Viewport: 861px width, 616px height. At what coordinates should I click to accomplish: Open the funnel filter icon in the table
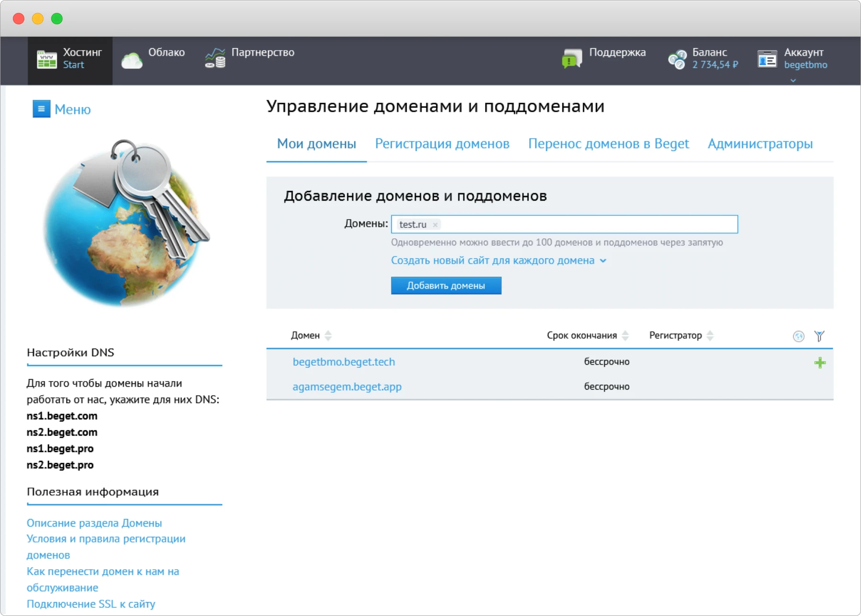click(x=820, y=336)
